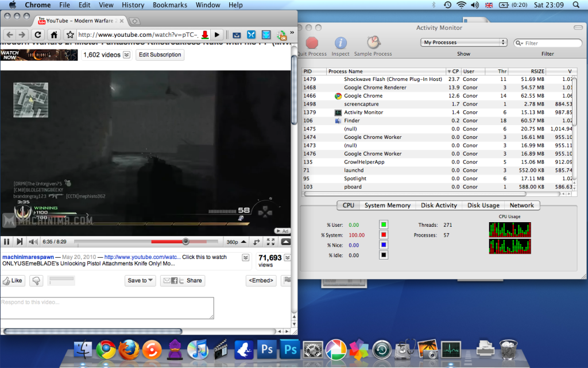Like the video

coord(13,281)
